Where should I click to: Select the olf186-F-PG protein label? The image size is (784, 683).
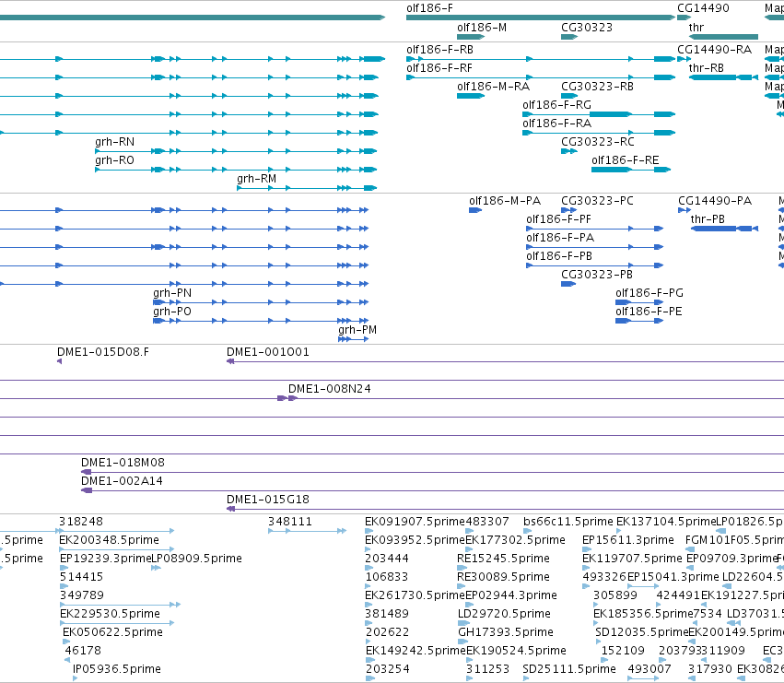(649, 294)
